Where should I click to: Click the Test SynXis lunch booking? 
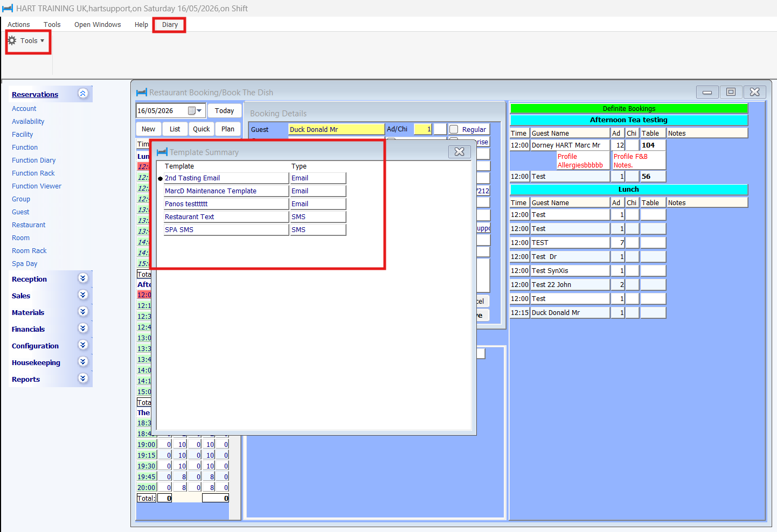pos(570,271)
